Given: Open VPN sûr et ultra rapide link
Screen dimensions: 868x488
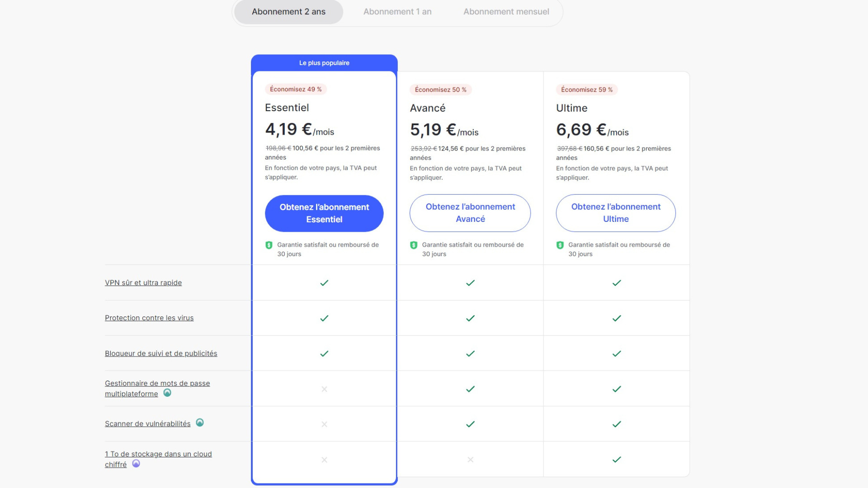Looking at the screenshot, I should (x=143, y=282).
